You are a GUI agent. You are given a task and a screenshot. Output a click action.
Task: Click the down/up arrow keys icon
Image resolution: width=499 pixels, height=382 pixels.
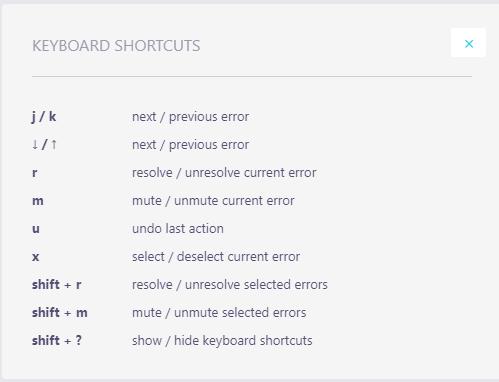(x=44, y=145)
